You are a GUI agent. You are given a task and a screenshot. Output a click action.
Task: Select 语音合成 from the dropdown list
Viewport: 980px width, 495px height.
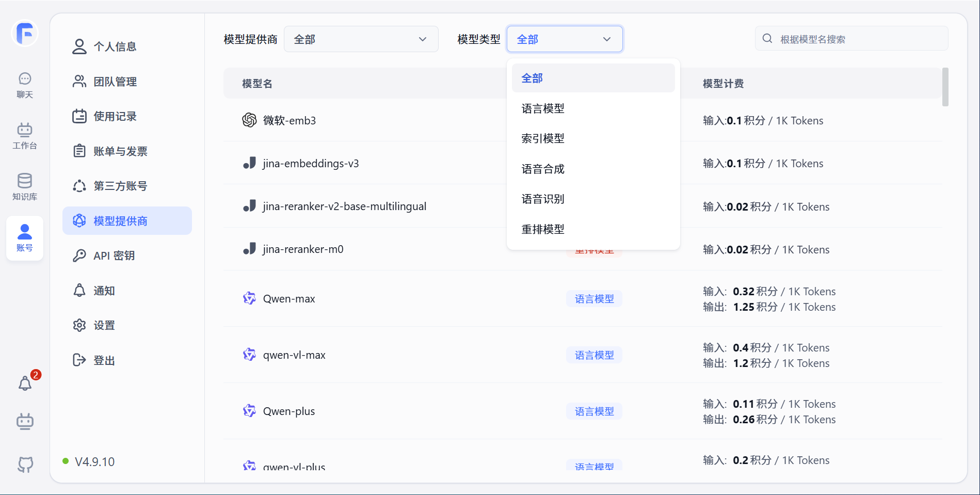(593, 169)
